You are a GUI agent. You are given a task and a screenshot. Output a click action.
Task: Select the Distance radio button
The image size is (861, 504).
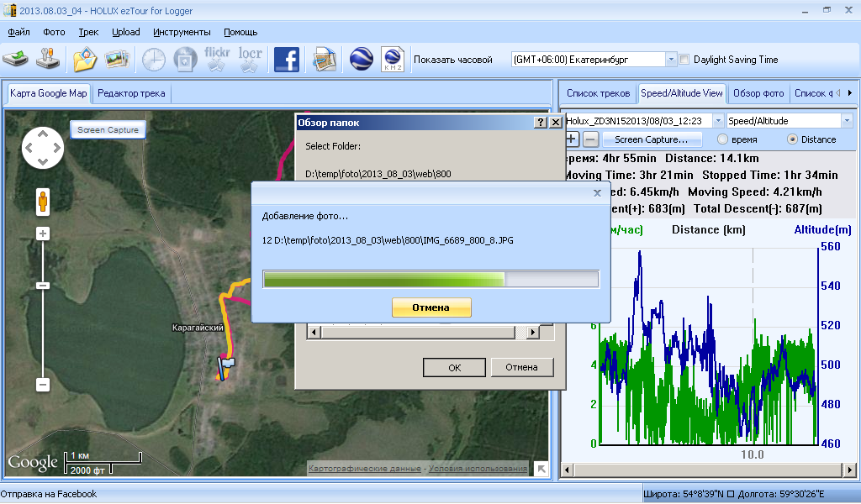792,139
